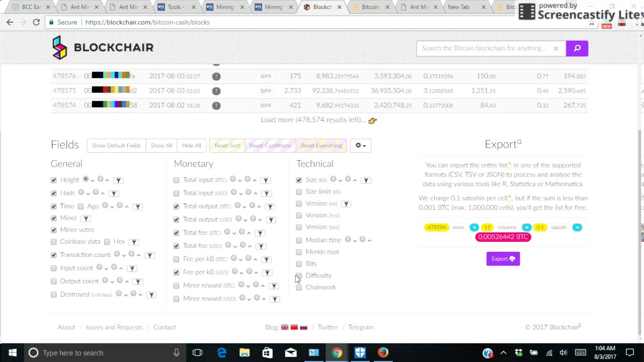
Task: Open filter for Fee per kB (USD)
Action: point(267,273)
